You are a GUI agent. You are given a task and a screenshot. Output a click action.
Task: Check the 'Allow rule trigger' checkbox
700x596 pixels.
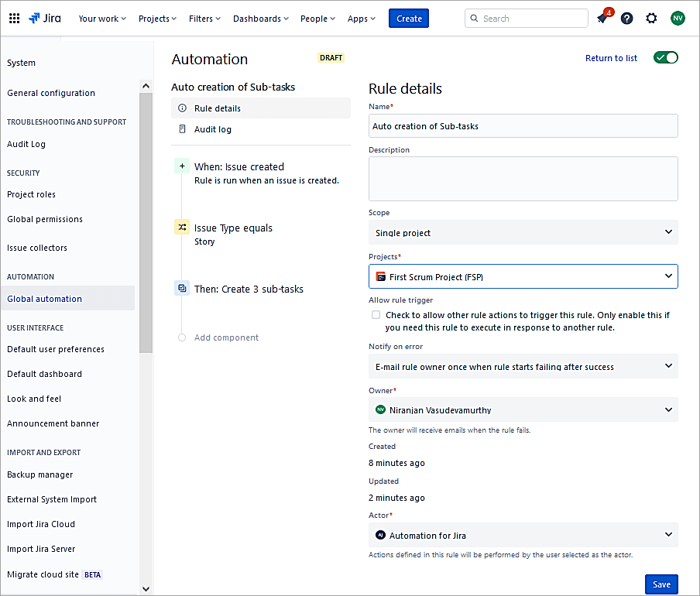376,315
